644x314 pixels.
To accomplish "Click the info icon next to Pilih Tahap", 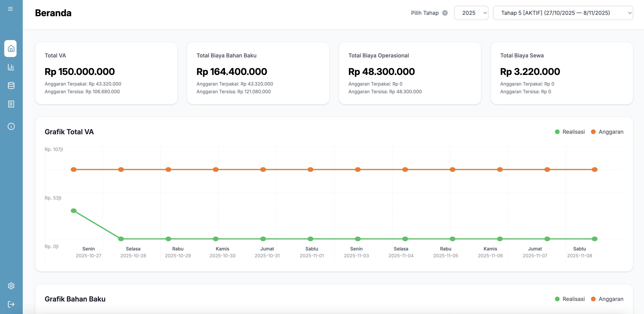I will (x=445, y=13).
